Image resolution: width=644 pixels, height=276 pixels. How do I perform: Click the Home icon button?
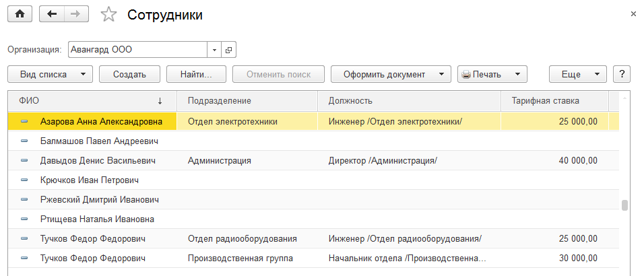[x=20, y=14]
